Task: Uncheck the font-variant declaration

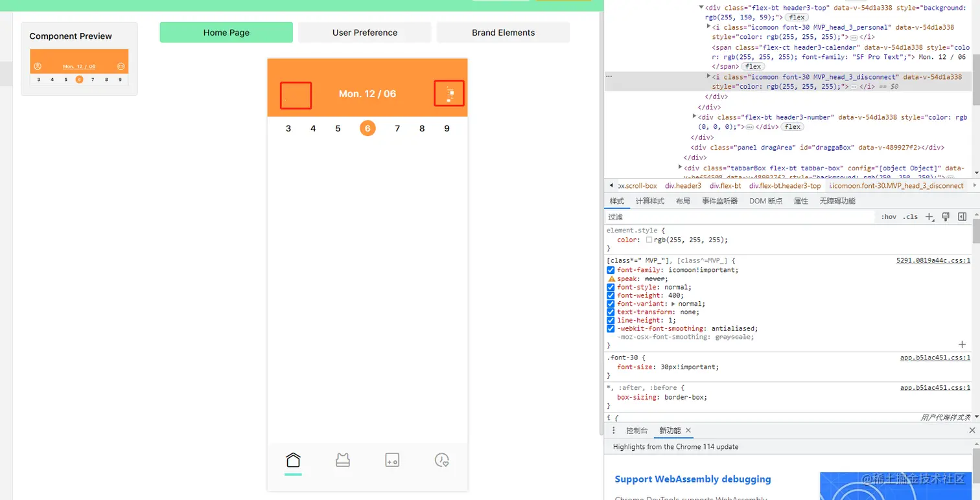Action: coord(611,304)
